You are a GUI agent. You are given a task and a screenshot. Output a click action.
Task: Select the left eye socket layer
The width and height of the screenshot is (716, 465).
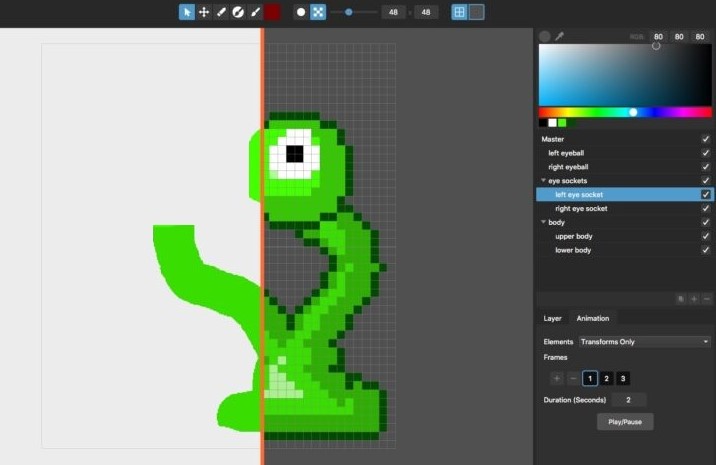tap(625, 195)
